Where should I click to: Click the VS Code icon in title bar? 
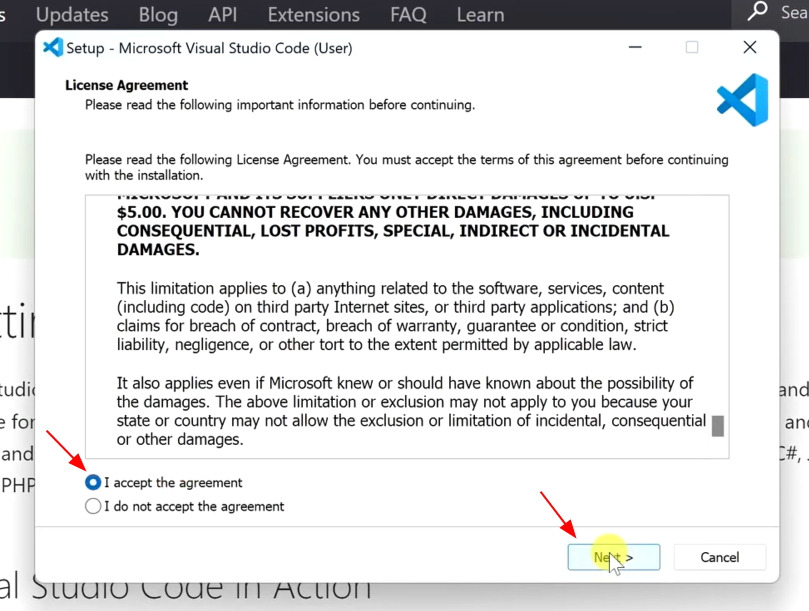point(53,48)
